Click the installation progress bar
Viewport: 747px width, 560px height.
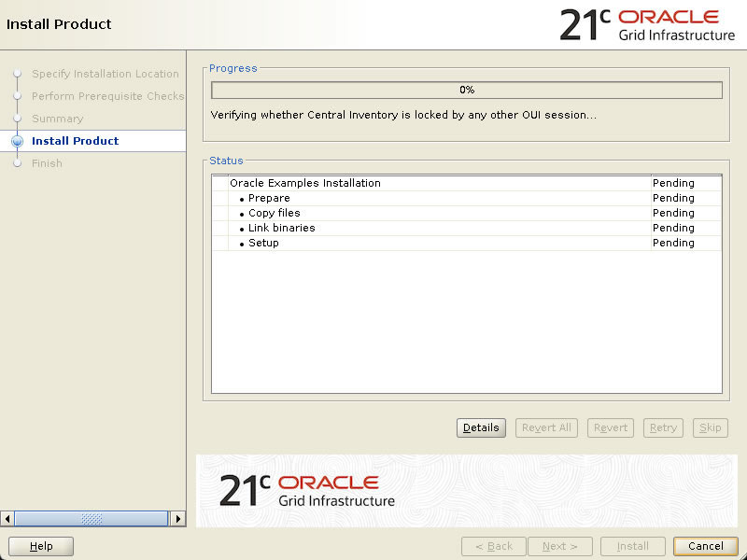(467, 90)
